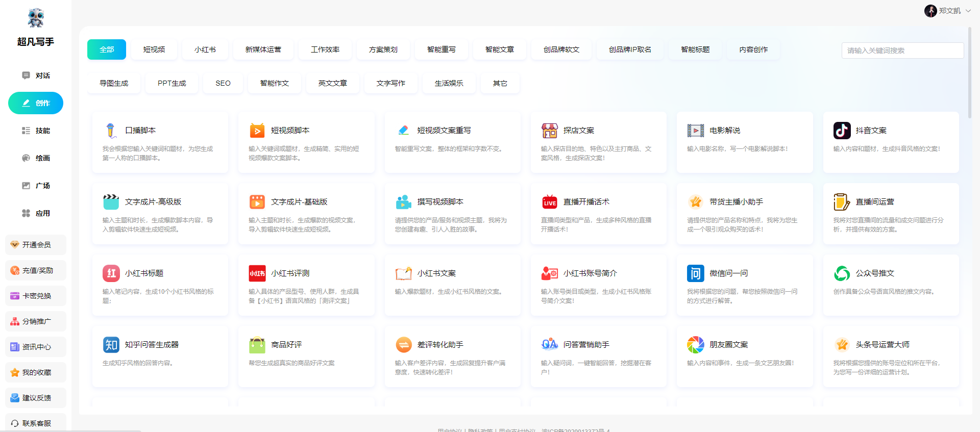Click the 建议反馈 button

[x=36, y=398]
